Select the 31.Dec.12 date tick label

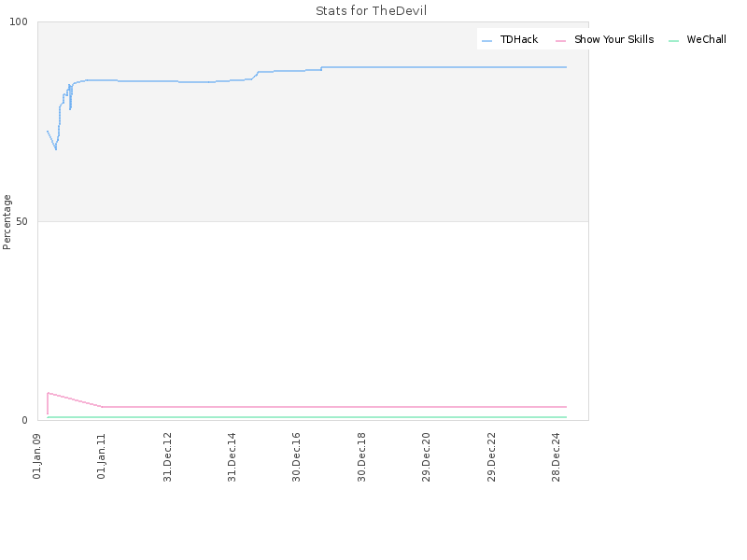[x=167, y=457]
